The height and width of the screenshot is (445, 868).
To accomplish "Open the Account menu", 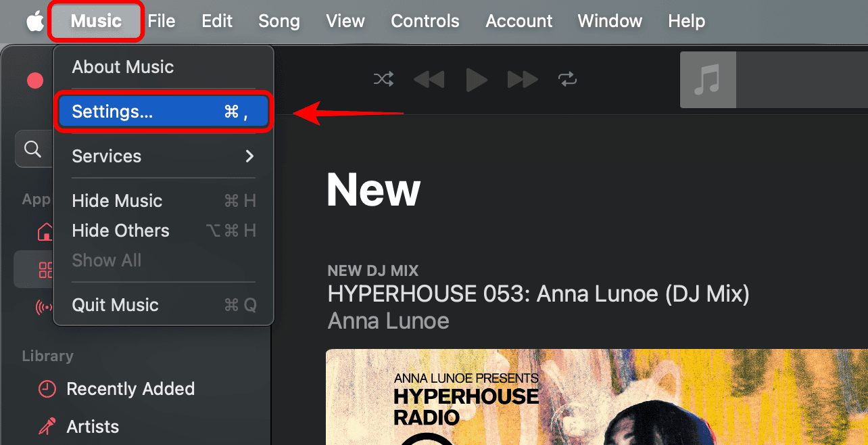I will coord(519,21).
